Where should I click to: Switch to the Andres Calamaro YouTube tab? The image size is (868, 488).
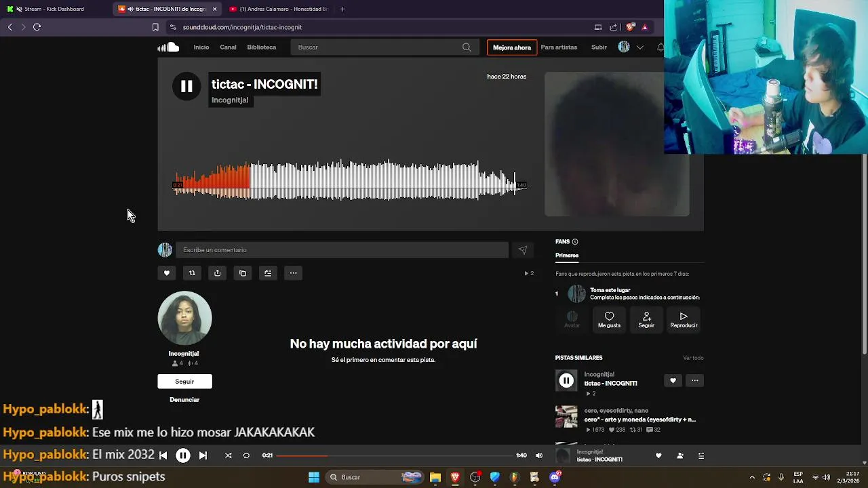278,9
